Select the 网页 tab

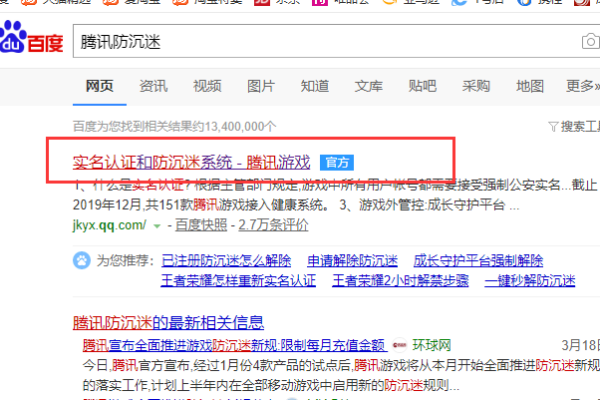[x=99, y=86]
